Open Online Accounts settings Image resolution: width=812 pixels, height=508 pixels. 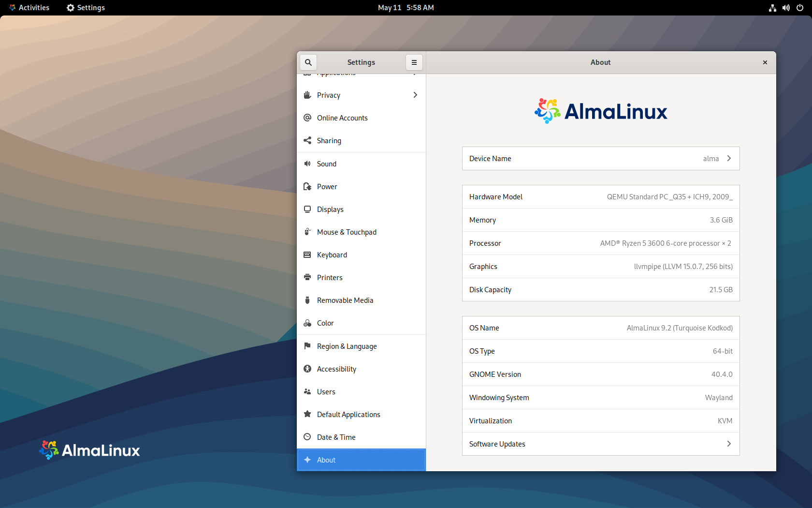pos(361,118)
